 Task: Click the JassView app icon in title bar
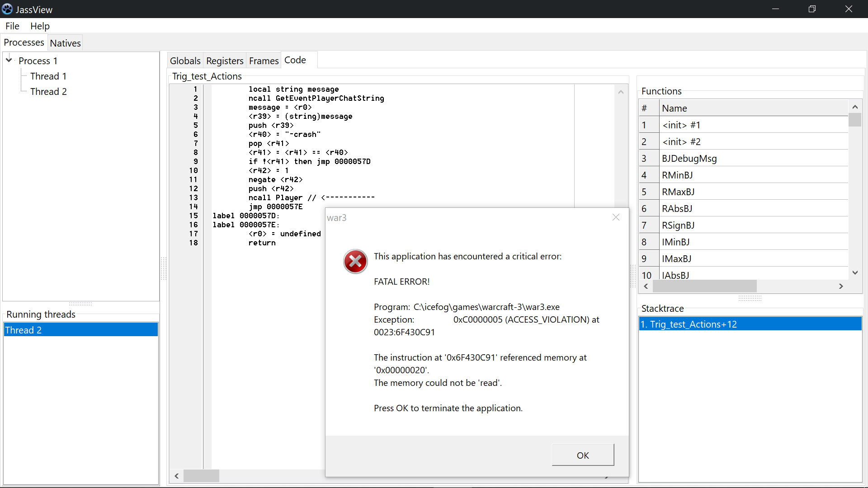(x=7, y=9)
